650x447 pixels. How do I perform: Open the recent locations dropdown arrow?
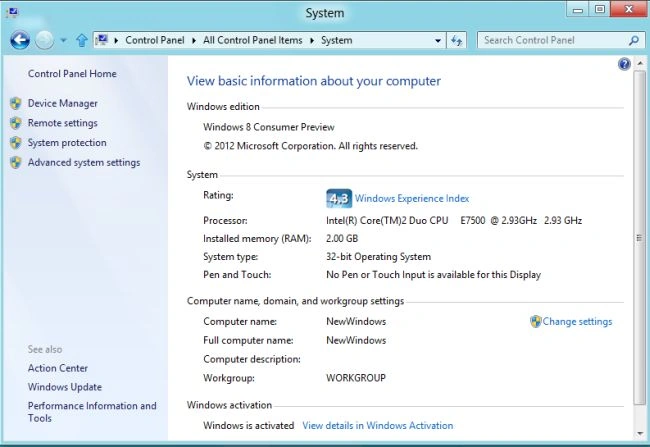pyautogui.click(x=63, y=41)
